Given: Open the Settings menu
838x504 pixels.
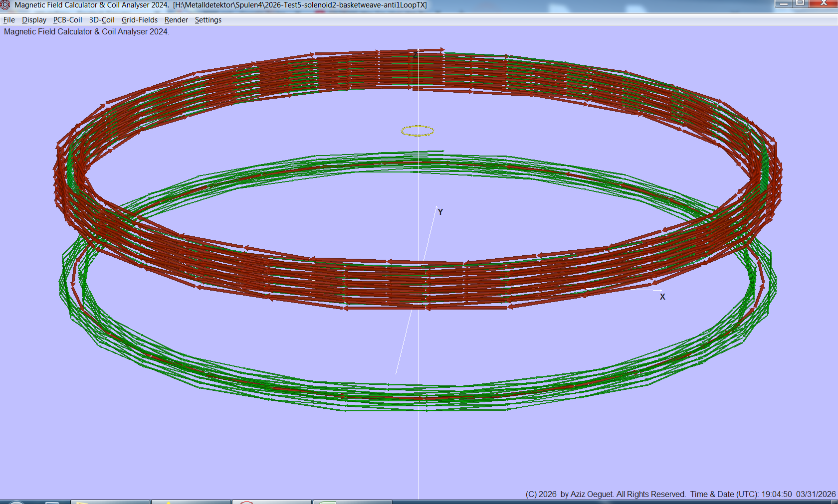Looking at the screenshot, I should click(x=208, y=20).
